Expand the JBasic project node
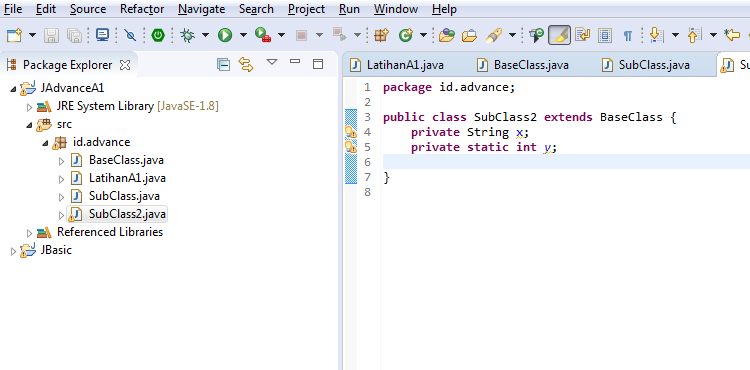This screenshot has width=750, height=370. click(x=13, y=251)
